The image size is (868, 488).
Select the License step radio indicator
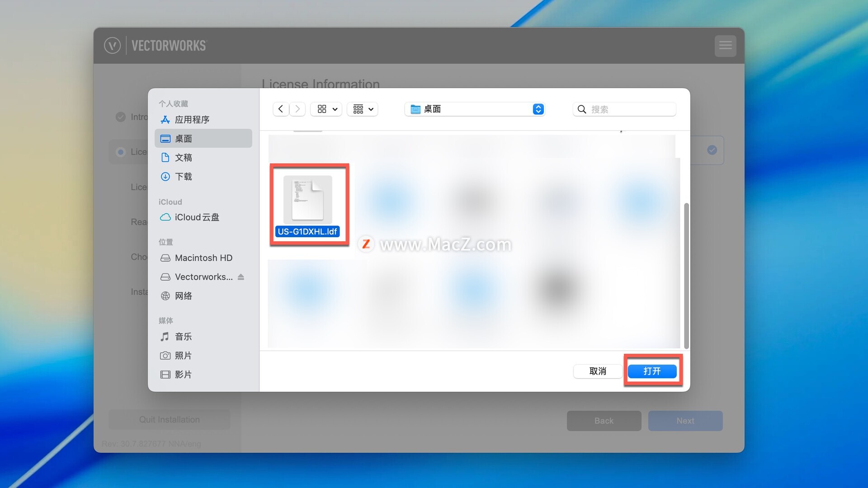click(x=120, y=152)
